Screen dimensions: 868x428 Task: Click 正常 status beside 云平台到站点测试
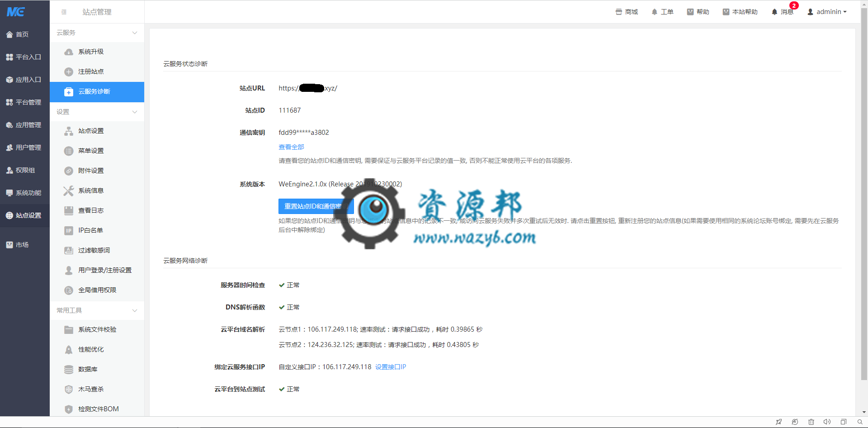pyautogui.click(x=289, y=389)
